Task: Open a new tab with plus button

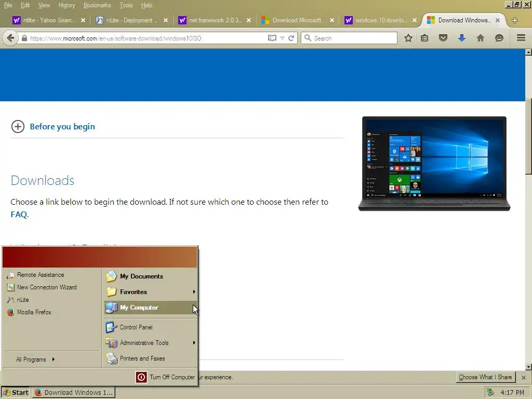Action: 515,20
